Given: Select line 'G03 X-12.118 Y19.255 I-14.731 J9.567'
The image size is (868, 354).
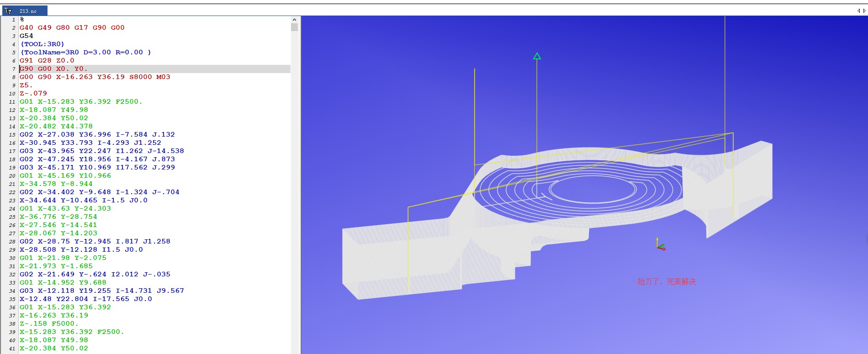Looking at the screenshot, I should coord(102,291).
